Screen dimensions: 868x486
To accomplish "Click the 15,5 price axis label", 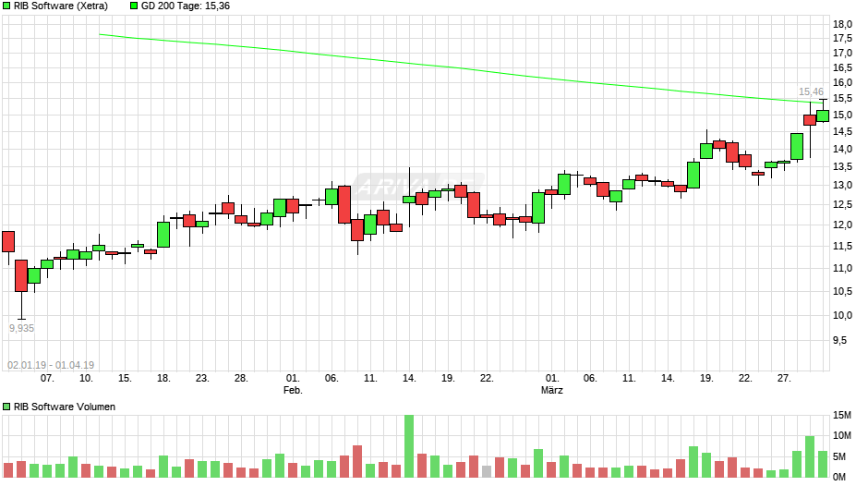I will [842, 98].
